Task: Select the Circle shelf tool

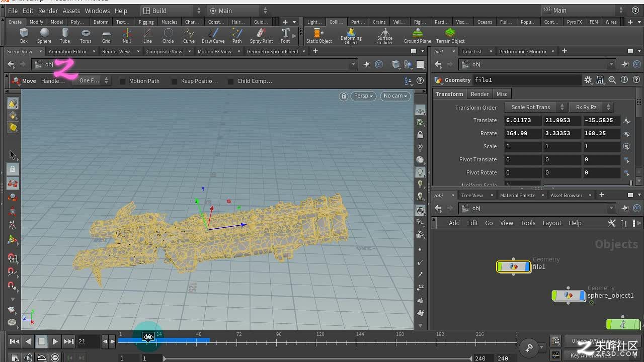Action: coord(168,35)
